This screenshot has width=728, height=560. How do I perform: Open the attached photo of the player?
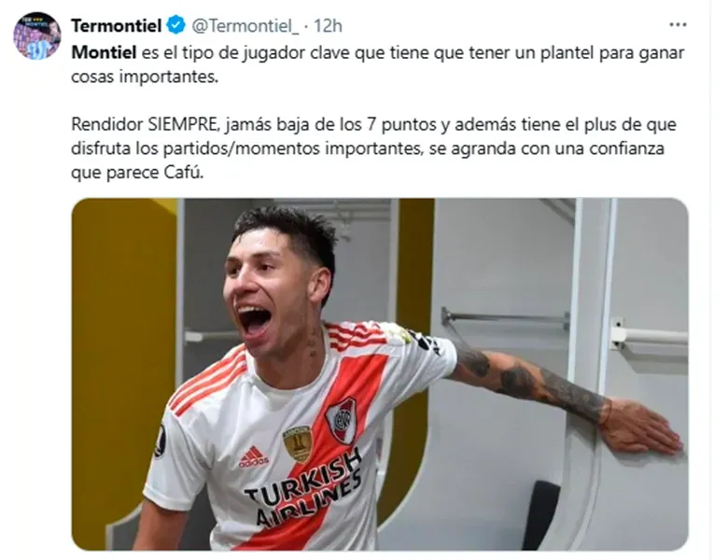379,374
